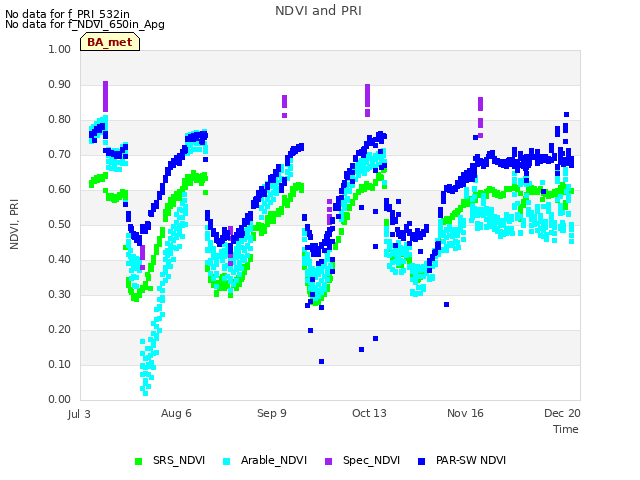Select the Arable_NDVI legend label
The image size is (640, 480).
274,460
